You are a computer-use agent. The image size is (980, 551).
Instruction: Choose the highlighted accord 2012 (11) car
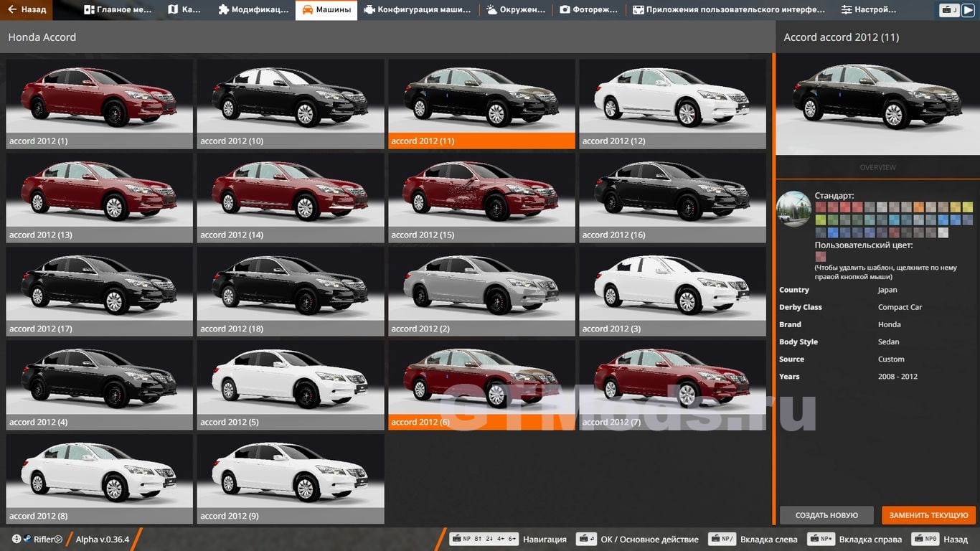481,103
